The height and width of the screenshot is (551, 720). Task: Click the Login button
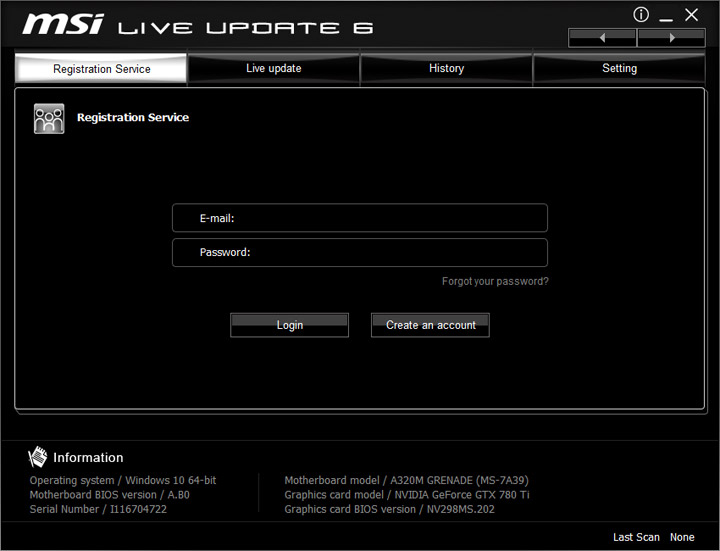289,325
